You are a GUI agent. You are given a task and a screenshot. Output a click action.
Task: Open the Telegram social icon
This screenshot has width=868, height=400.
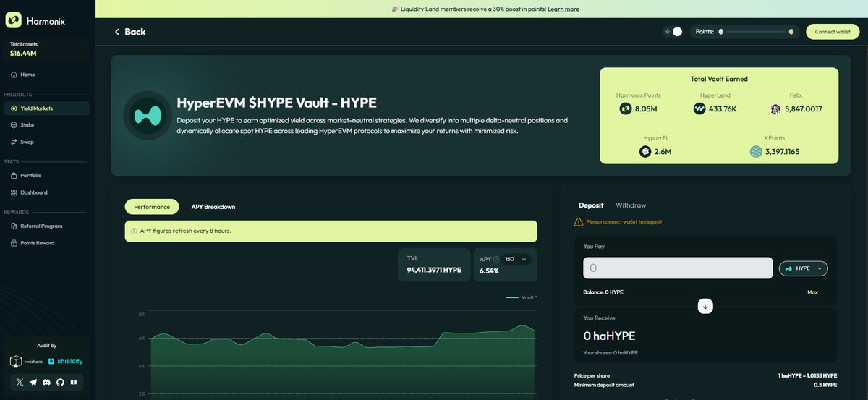click(33, 382)
